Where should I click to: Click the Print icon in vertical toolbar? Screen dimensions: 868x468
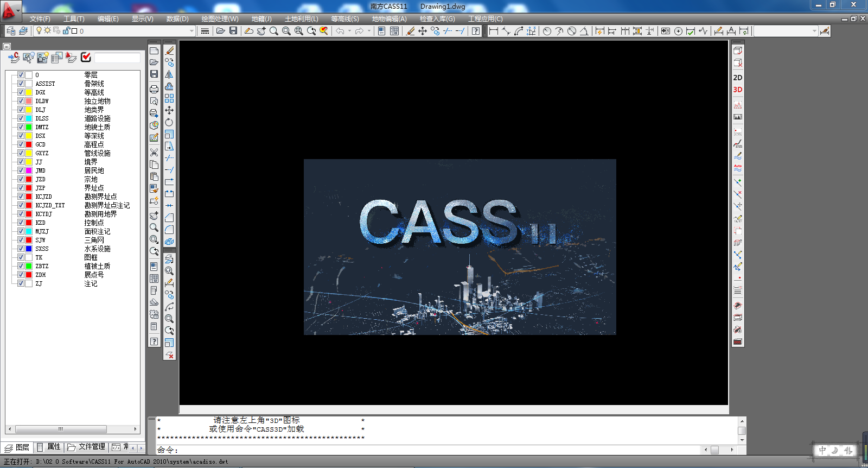[x=154, y=89]
